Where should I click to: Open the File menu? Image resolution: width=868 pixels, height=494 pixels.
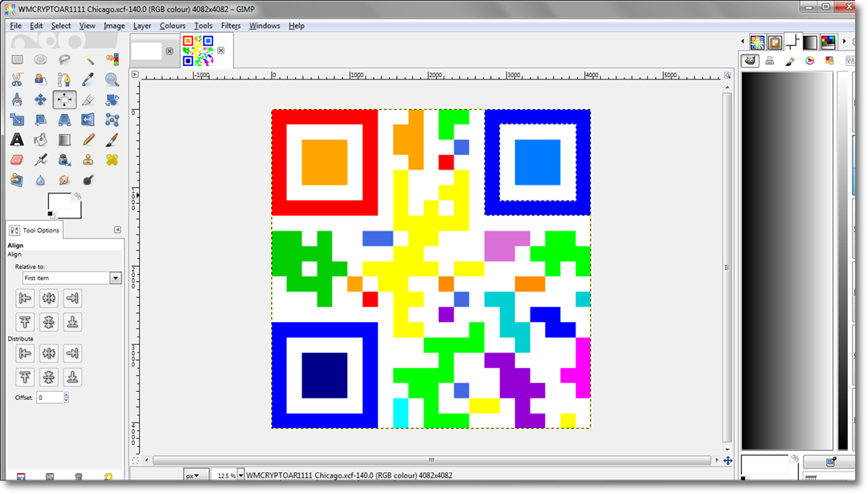tap(15, 26)
